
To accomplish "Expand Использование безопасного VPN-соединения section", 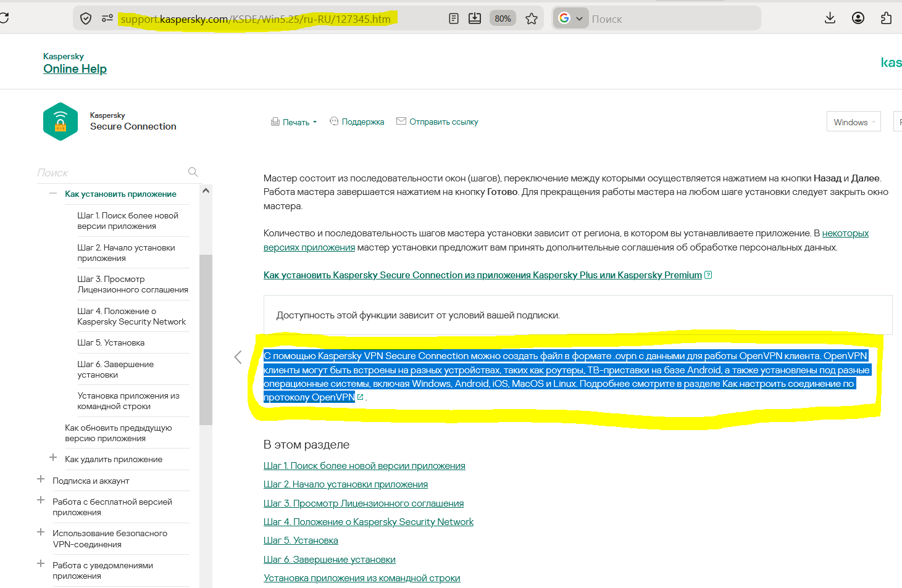I will click(x=41, y=532).
